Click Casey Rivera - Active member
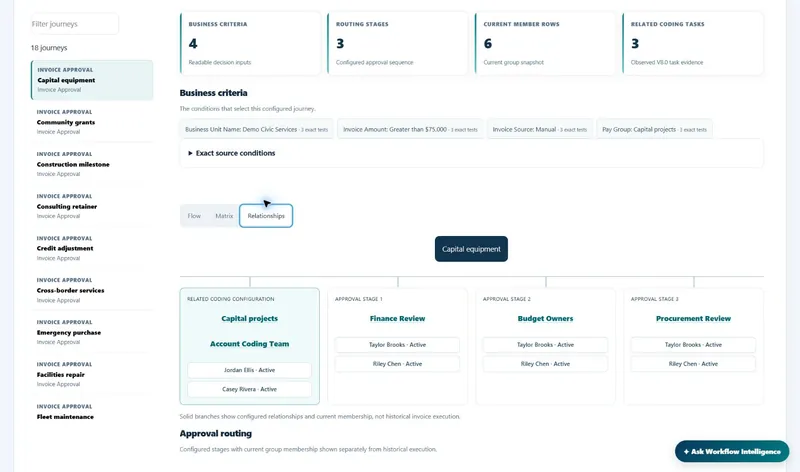The image size is (800, 472). (x=249, y=389)
